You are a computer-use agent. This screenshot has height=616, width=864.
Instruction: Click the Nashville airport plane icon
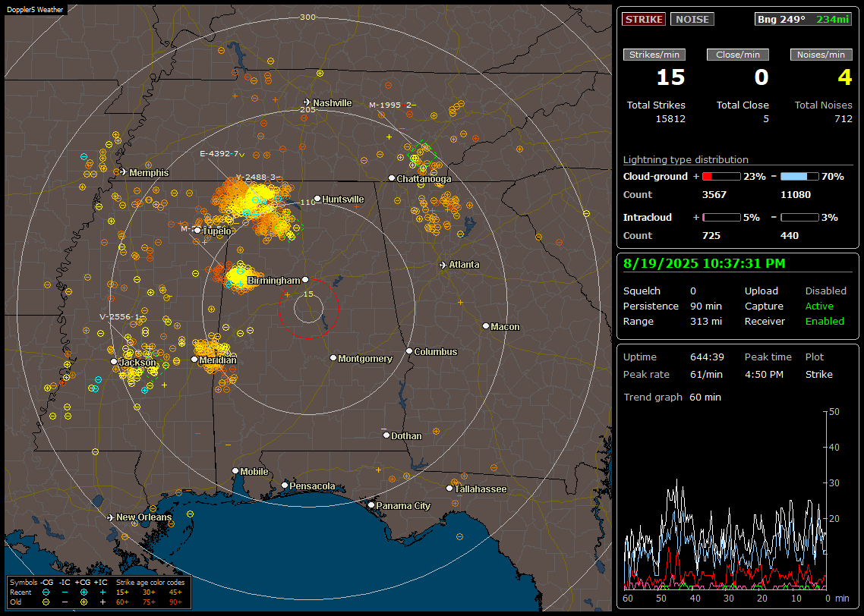[x=307, y=102]
